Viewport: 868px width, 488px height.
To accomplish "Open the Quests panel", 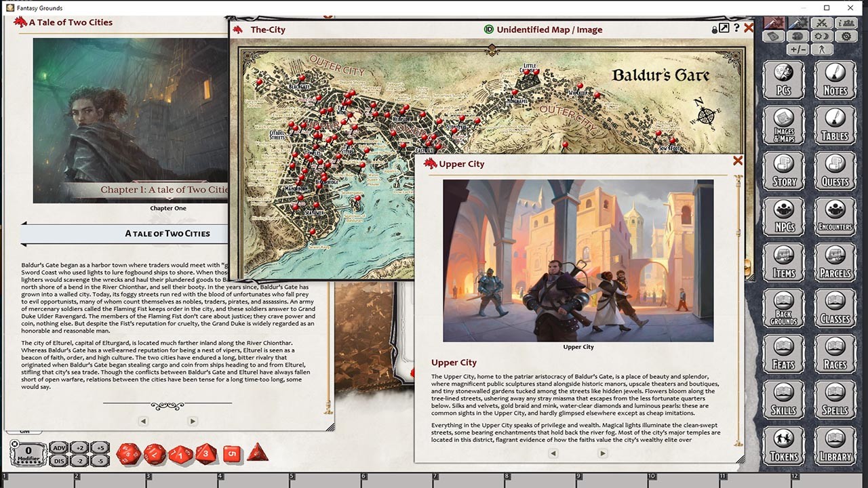I will click(x=835, y=171).
